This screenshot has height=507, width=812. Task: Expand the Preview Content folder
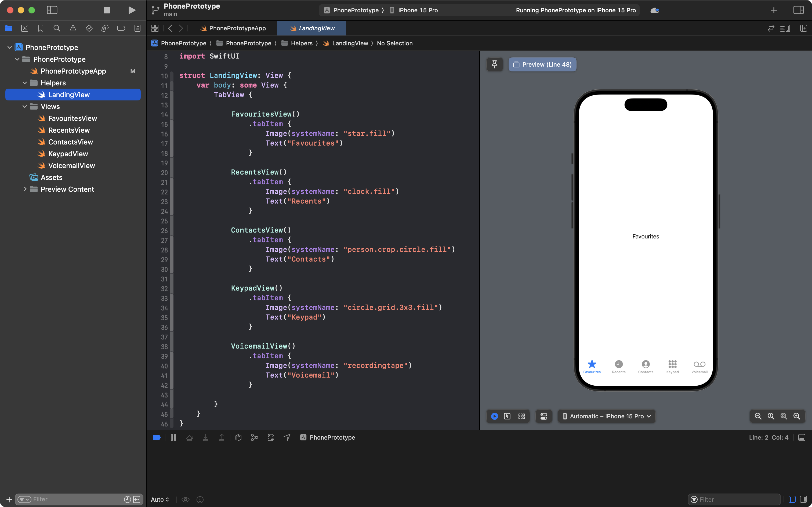pyautogui.click(x=25, y=189)
